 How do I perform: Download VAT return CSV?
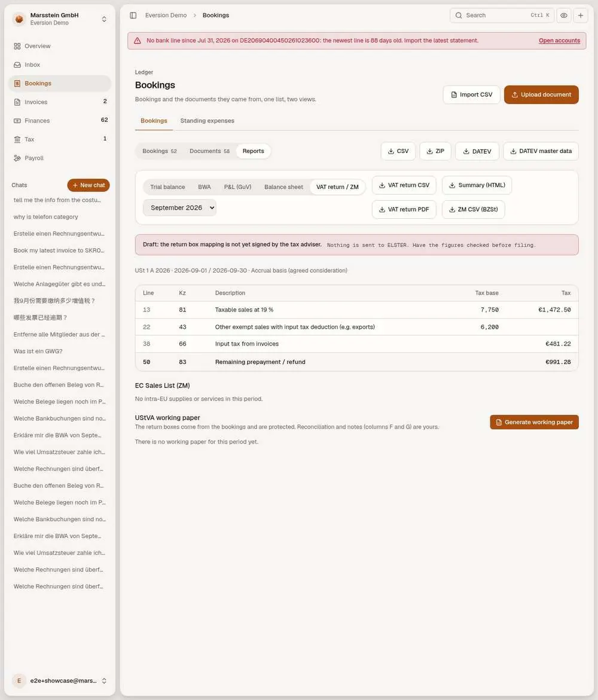(x=404, y=185)
